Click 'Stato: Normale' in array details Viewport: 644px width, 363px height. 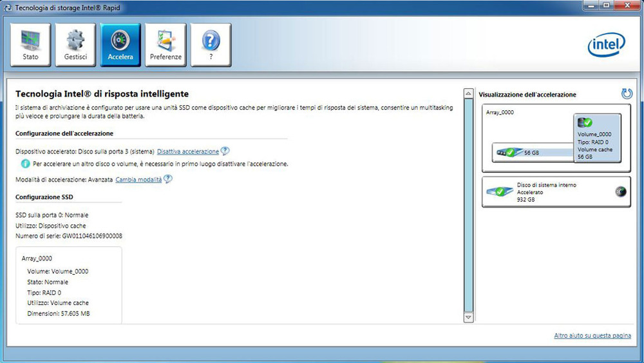point(48,282)
